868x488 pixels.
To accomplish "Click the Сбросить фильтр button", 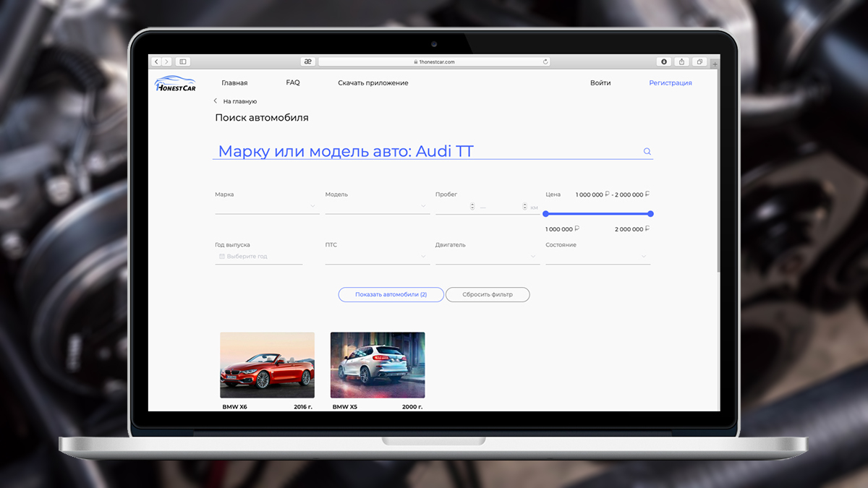I will coord(488,295).
